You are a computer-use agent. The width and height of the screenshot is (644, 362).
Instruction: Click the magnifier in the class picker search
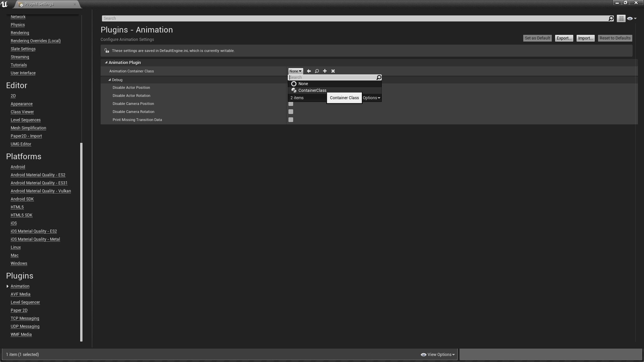(378, 77)
